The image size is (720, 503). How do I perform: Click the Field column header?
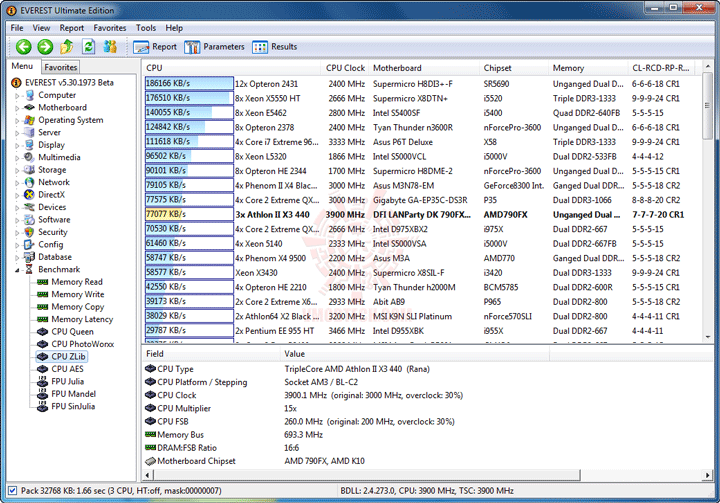[x=211, y=354]
